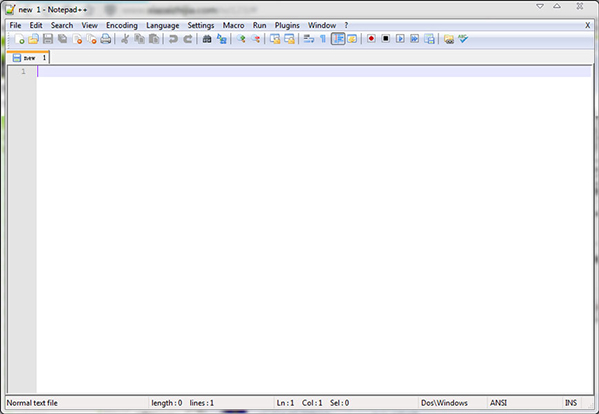The image size is (599, 414).
Task: Create a new document with the New icon
Action: click(19, 39)
